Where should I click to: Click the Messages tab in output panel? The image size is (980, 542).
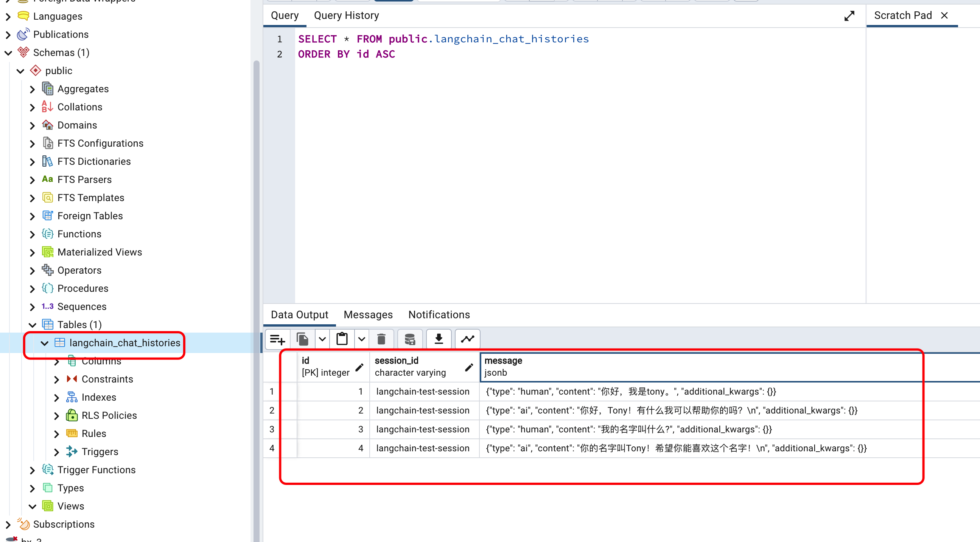[368, 314]
